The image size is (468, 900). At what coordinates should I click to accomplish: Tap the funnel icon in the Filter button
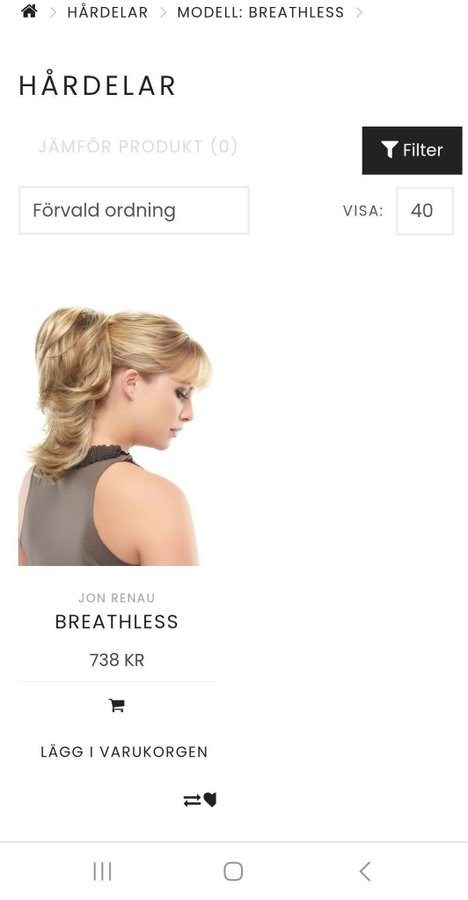tap(389, 150)
